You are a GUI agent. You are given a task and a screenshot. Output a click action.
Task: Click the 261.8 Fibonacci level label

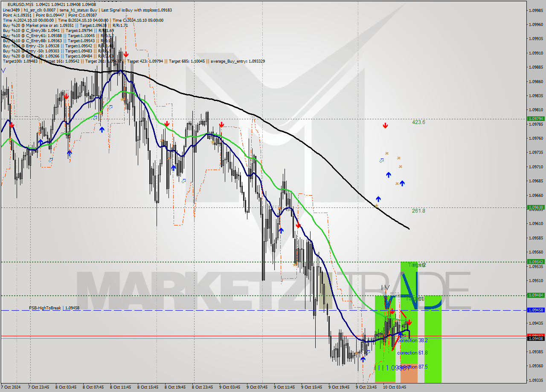point(418,211)
